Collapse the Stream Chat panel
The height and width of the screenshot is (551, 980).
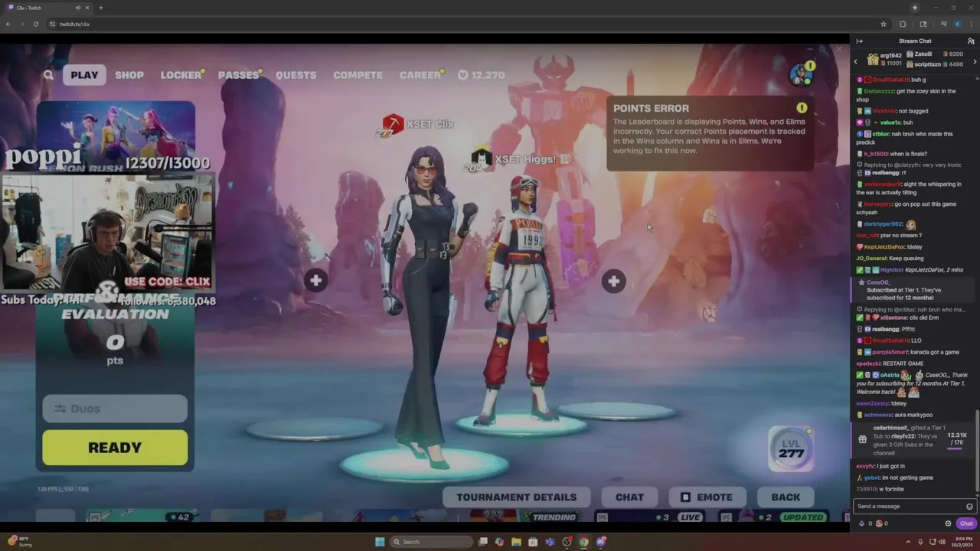[x=859, y=41]
